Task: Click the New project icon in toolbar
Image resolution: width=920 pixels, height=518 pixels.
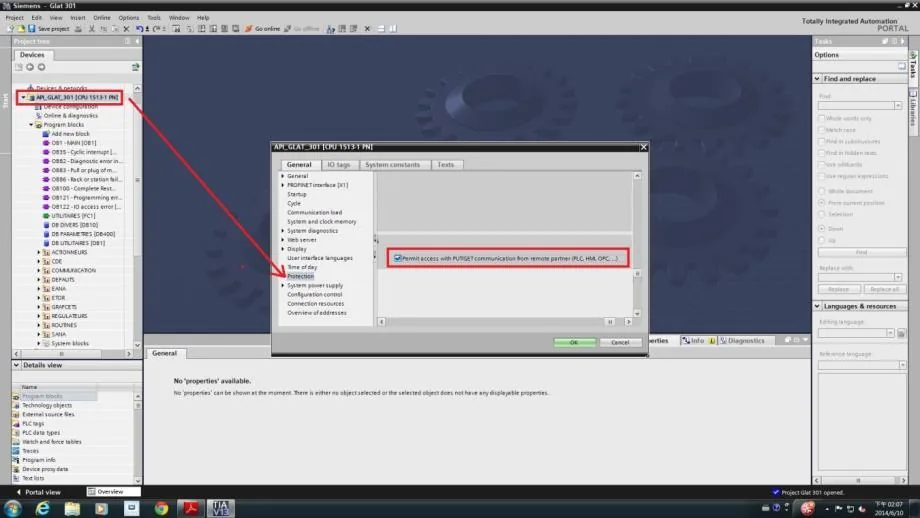Action: [x=10, y=28]
